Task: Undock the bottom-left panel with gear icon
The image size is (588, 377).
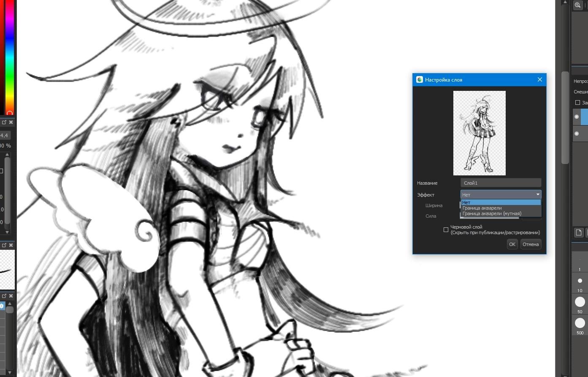Action: coord(4,296)
